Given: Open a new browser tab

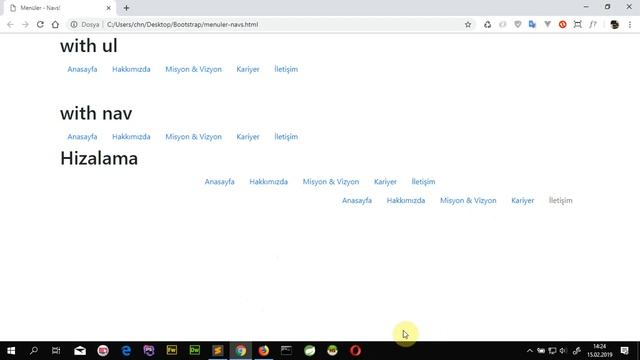Looking at the screenshot, I should pos(127,8).
